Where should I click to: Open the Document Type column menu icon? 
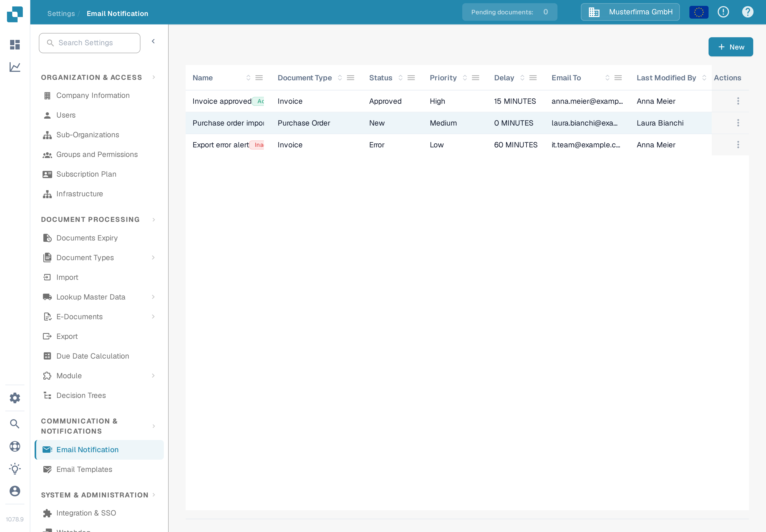click(x=350, y=78)
